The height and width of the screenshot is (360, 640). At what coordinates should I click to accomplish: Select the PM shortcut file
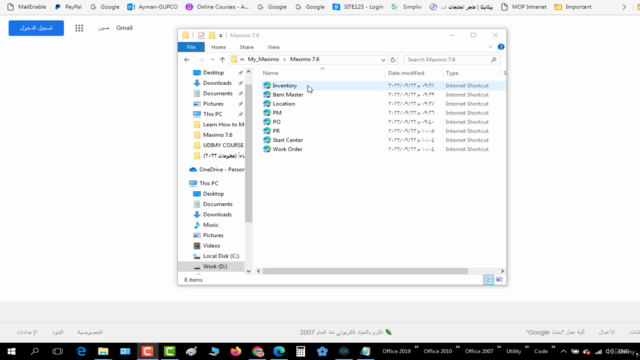277,113
